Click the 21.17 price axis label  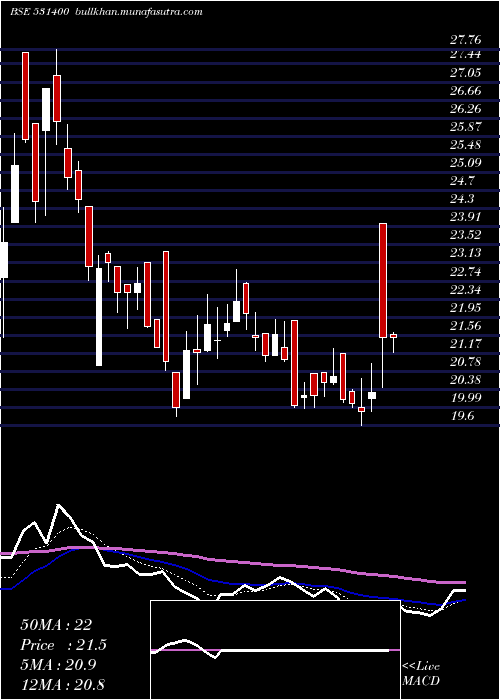[466, 343]
